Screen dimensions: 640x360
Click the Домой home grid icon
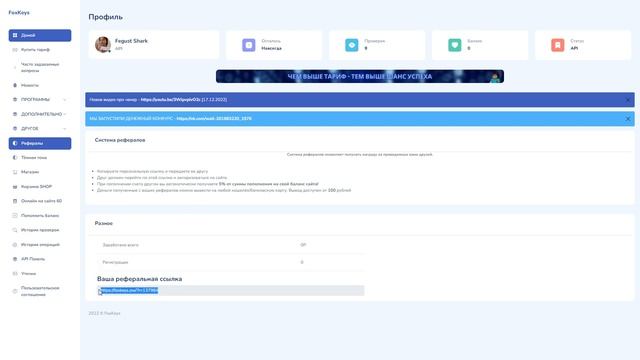(x=15, y=36)
